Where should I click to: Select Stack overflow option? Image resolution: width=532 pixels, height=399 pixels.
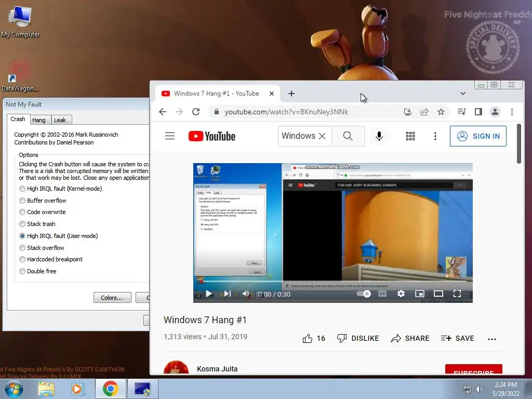(x=42, y=248)
